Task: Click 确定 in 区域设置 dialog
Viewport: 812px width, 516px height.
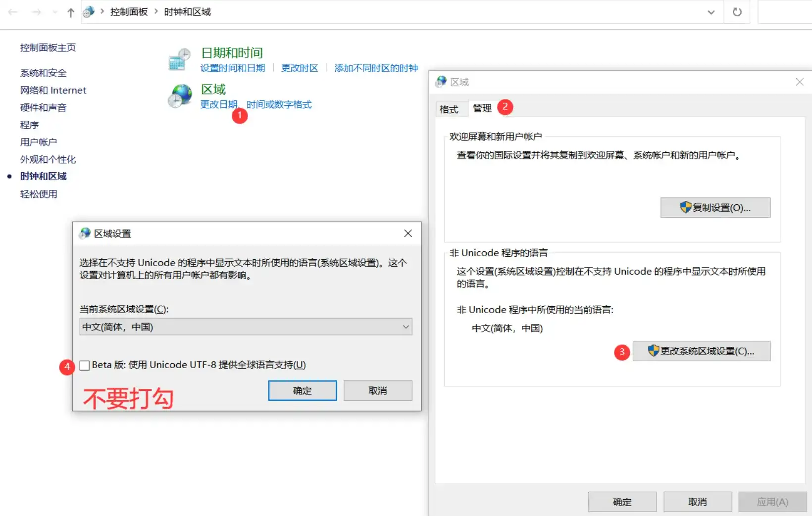Action: coord(302,390)
